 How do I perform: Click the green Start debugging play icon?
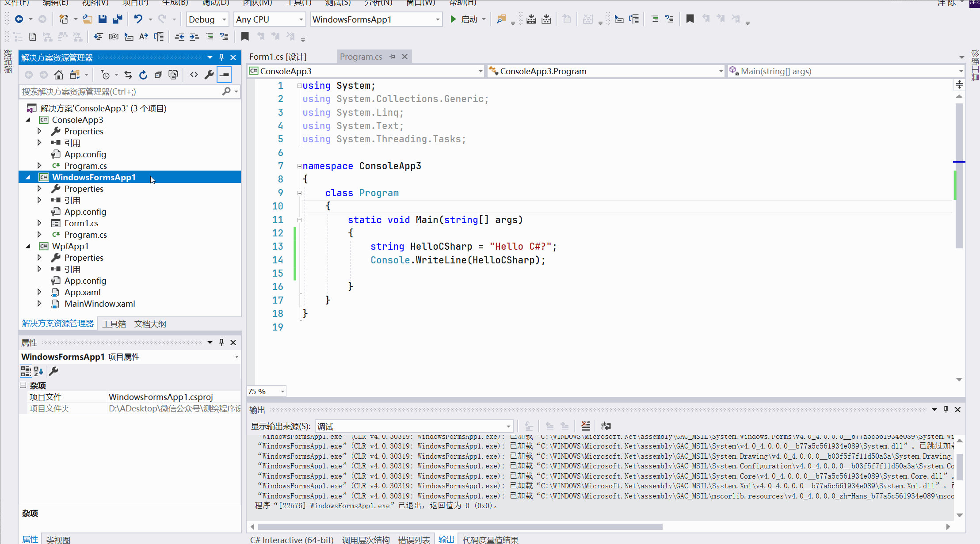click(x=453, y=19)
